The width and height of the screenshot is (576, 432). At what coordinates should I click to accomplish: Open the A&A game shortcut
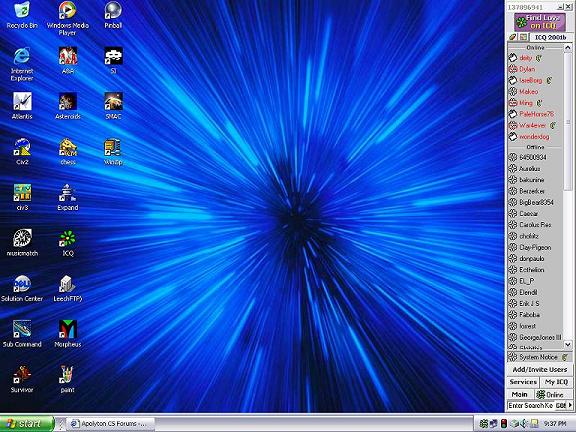pyautogui.click(x=68, y=61)
